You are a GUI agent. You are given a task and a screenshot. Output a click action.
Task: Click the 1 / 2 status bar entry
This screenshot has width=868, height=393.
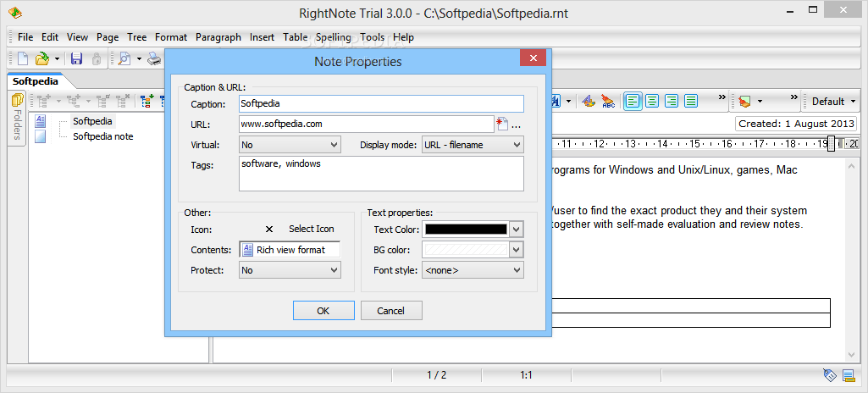[x=436, y=375]
